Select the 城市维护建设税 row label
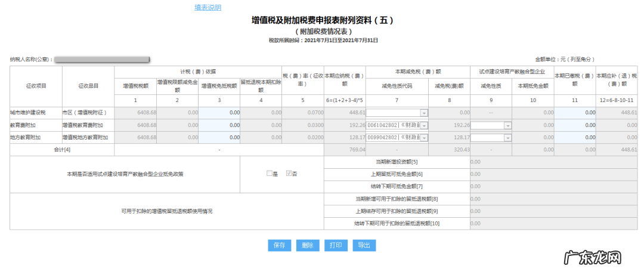Screen dimensions: 644x275 click(29, 113)
